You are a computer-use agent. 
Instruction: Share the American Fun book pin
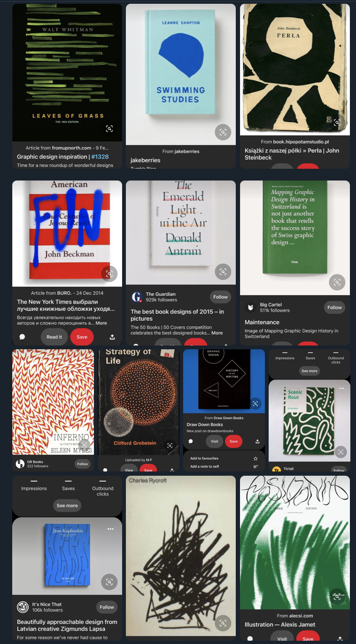112,337
